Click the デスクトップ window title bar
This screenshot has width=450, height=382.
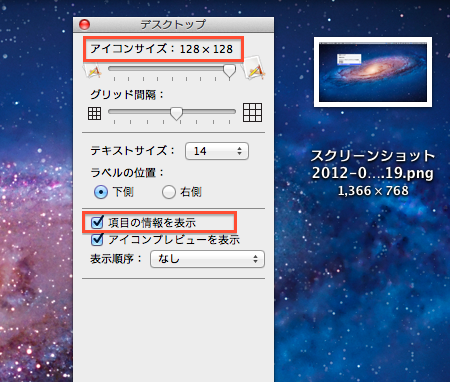click(x=173, y=24)
